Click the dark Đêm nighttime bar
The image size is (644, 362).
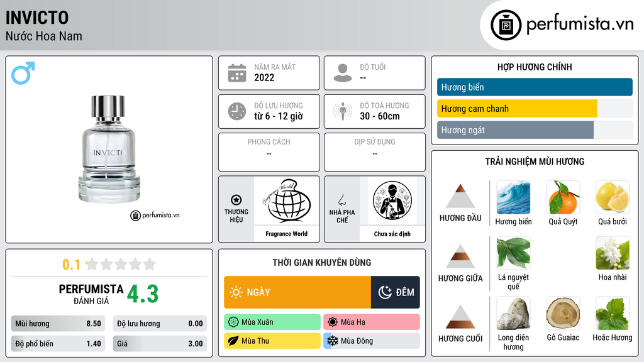click(x=395, y=292)
